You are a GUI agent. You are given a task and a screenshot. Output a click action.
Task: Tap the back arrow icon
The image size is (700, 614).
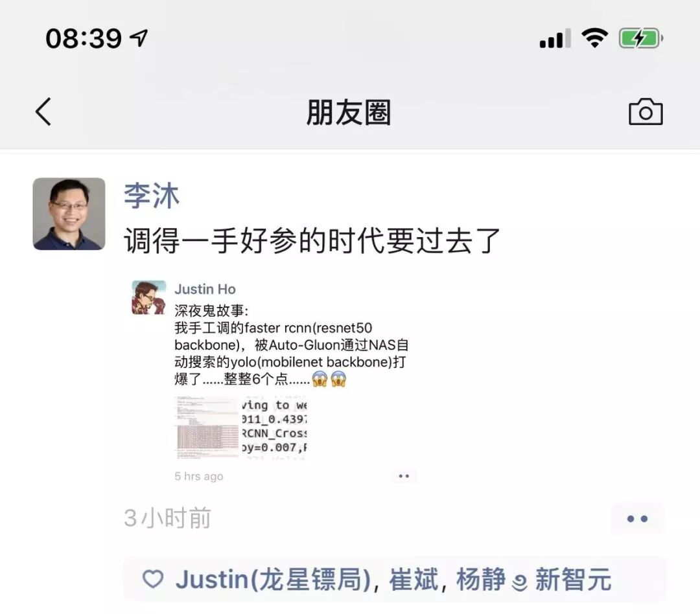[43, 111]
